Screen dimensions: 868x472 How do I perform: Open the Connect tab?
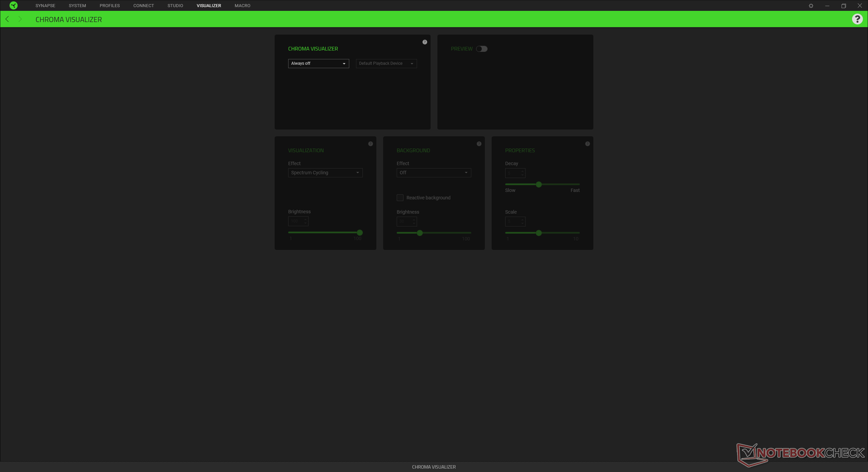pyautogui.click(x=144, y=6)
